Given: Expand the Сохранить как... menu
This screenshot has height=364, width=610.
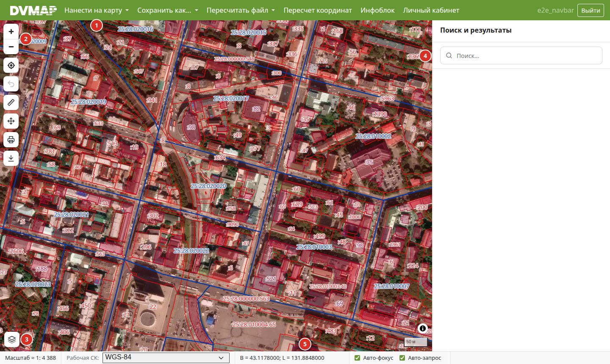Looking at the screenshot, I should click(x=168, y=10).
